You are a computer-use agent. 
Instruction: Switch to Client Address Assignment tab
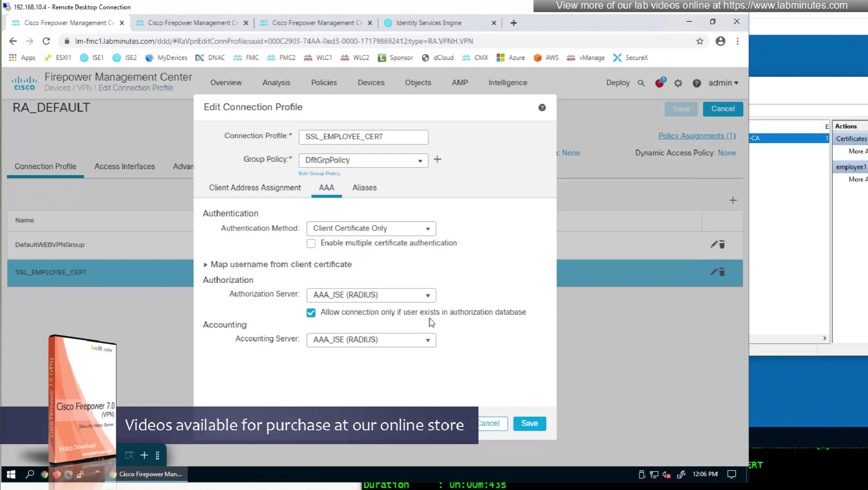[x=255, y=188]
